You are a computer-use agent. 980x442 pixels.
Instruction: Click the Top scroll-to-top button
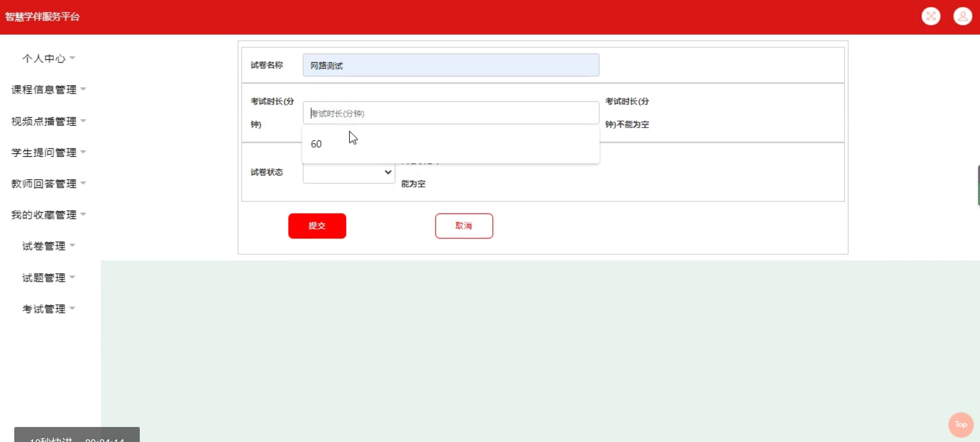pyautogui.click(x=960, y=424)
